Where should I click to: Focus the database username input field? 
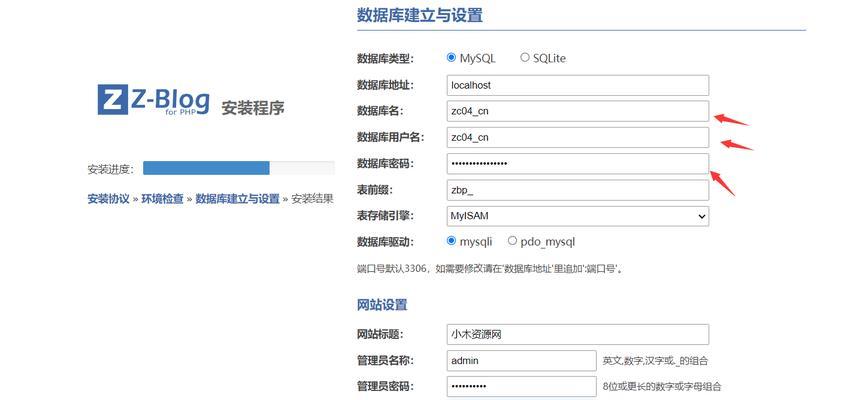[x=577, y=137]
